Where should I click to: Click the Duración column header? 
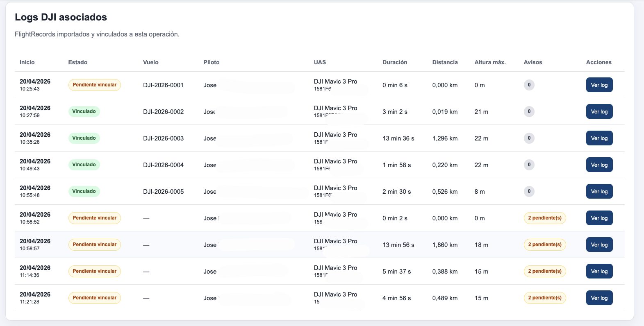click(395, 62)
